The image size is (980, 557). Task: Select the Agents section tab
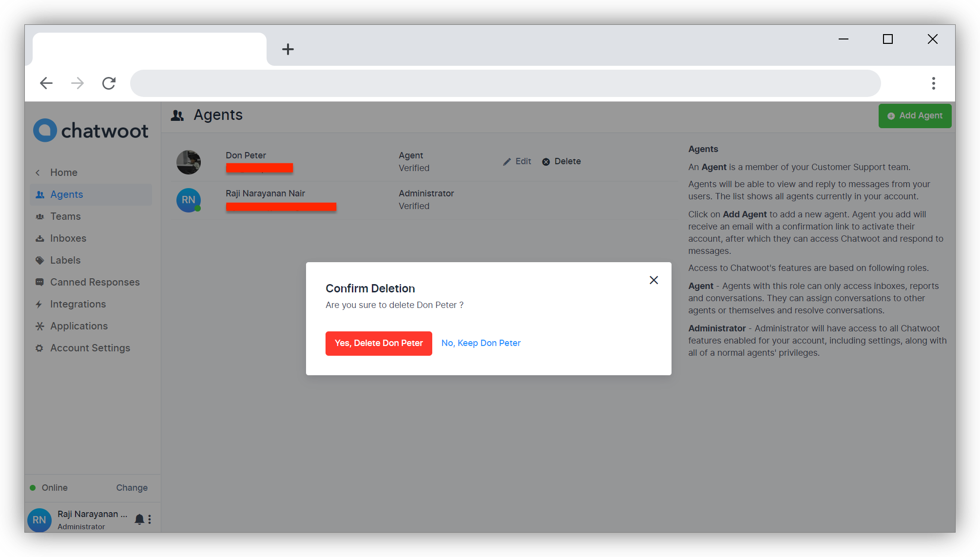pyautogui.click(x=67, y=194)
